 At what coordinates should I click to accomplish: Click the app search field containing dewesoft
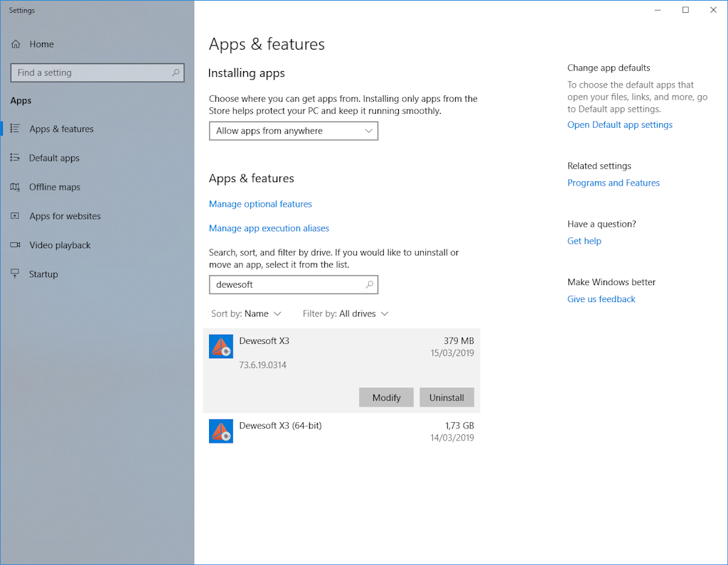click(x=294, y=284)
